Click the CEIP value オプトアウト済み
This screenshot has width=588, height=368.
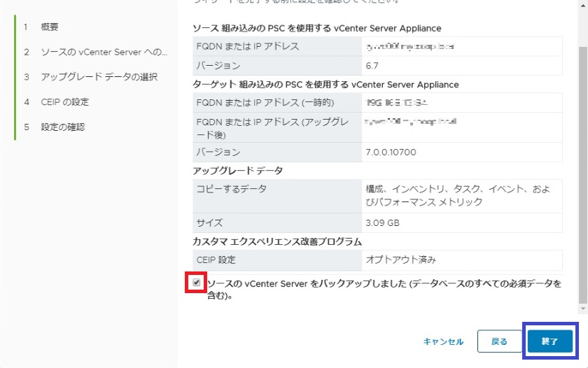[401, 260]
